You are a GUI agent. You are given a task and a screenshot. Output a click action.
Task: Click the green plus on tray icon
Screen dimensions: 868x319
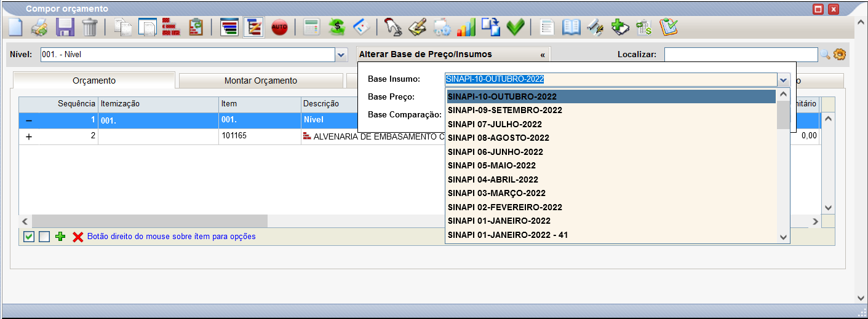click(x=619, y=27)
